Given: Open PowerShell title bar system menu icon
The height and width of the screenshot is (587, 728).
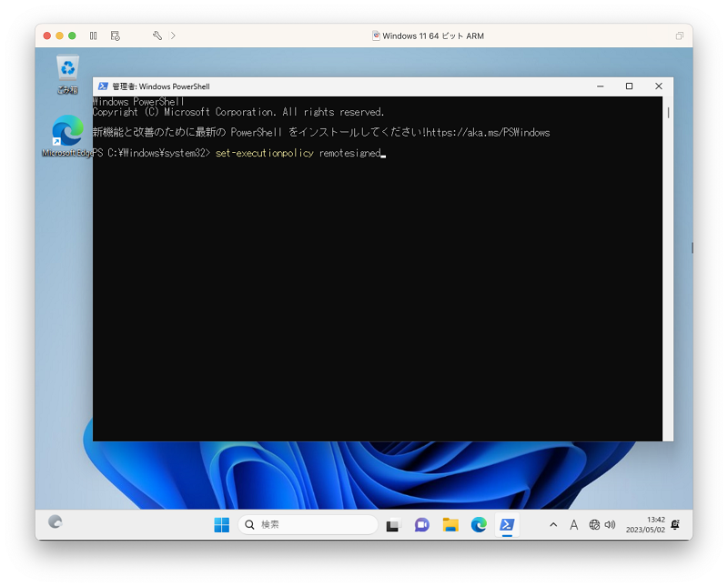Looking at the screenshot, I should tap(103, 86).
